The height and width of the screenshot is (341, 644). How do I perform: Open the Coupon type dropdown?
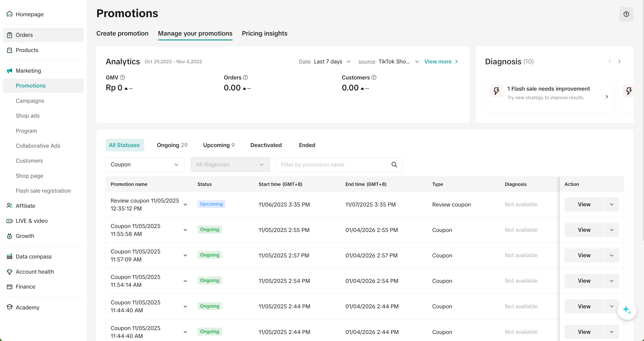(x=145, y=164)
